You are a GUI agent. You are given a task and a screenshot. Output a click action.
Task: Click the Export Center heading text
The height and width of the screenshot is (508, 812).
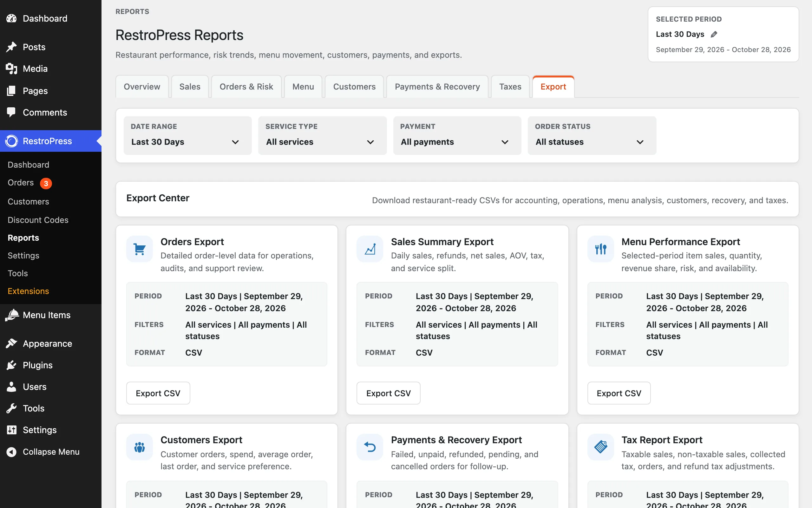pos(158,198)
